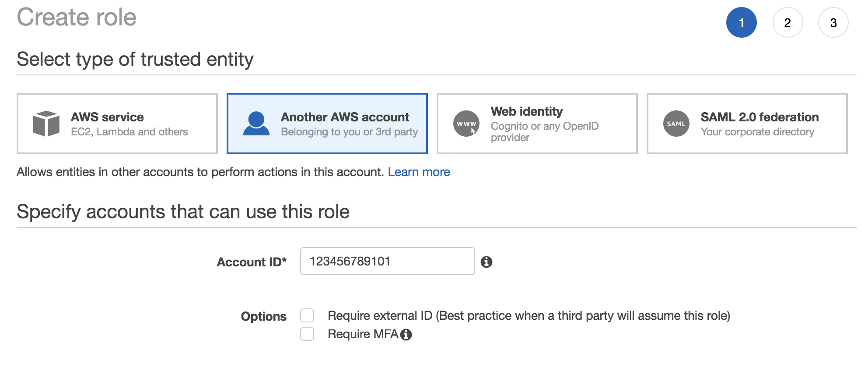The width and height of the screenshot is (868, 368).
Task: Tick the Require MFA checkbox
Action: click(307, 334)
